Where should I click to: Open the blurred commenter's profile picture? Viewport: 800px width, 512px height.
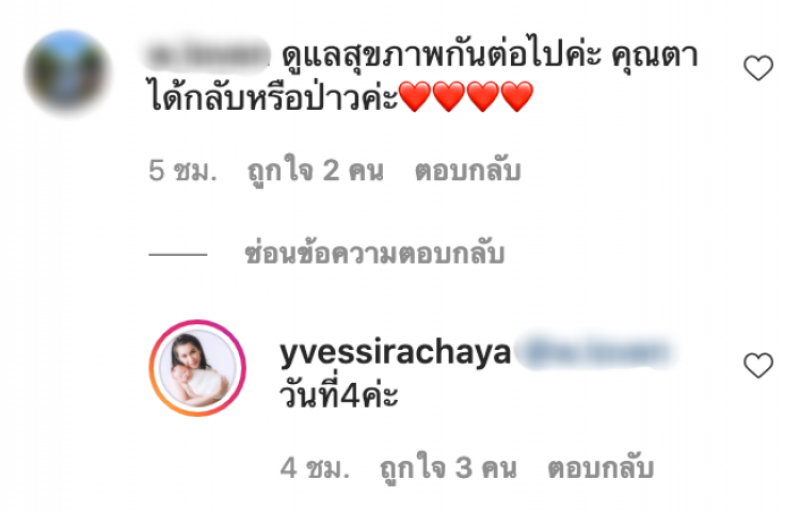[x=67, y=72]
